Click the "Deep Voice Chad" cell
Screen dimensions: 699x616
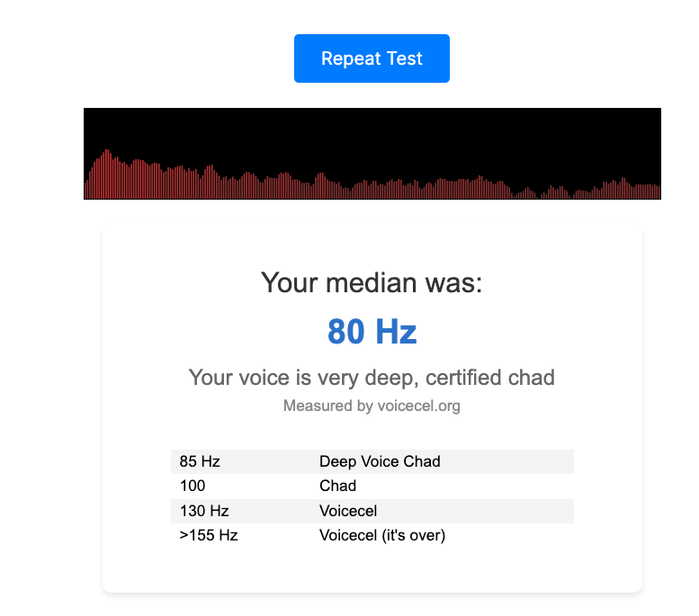click(380, 461)
